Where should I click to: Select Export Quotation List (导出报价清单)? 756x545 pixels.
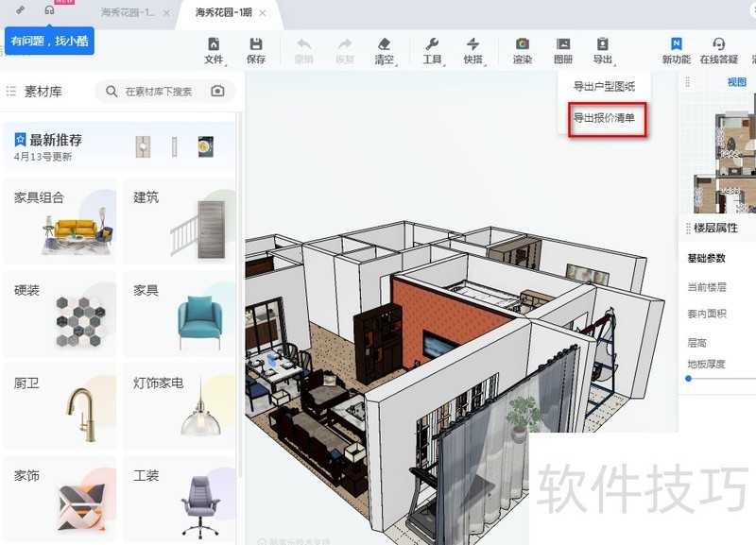604,119
